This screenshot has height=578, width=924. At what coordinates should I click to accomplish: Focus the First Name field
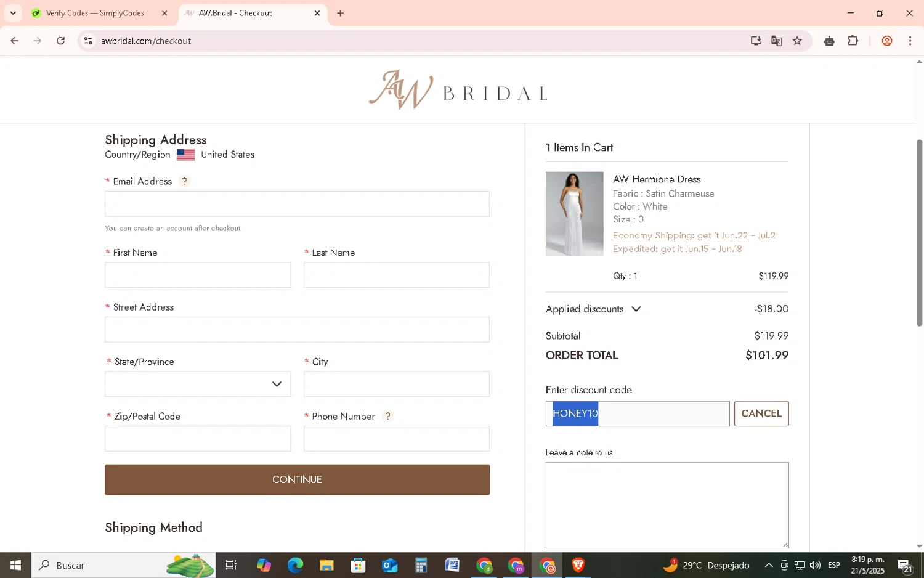[198, 275]
